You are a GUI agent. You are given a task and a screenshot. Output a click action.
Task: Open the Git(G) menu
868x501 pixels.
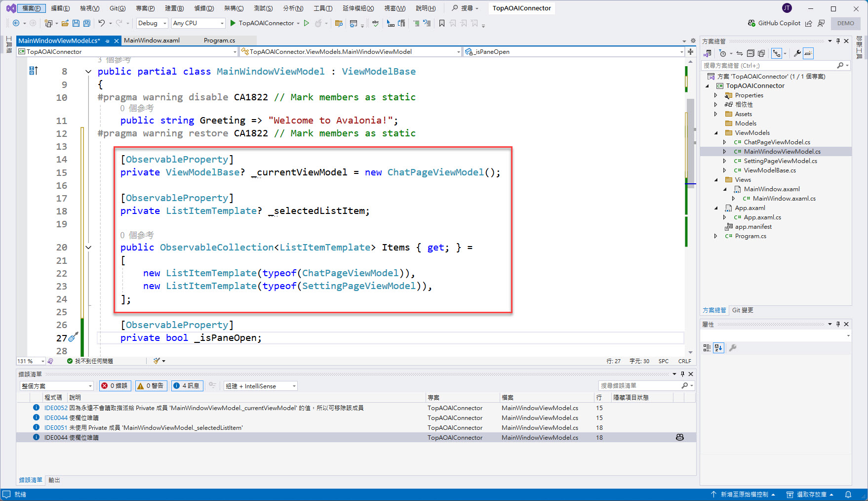point(118,8)
